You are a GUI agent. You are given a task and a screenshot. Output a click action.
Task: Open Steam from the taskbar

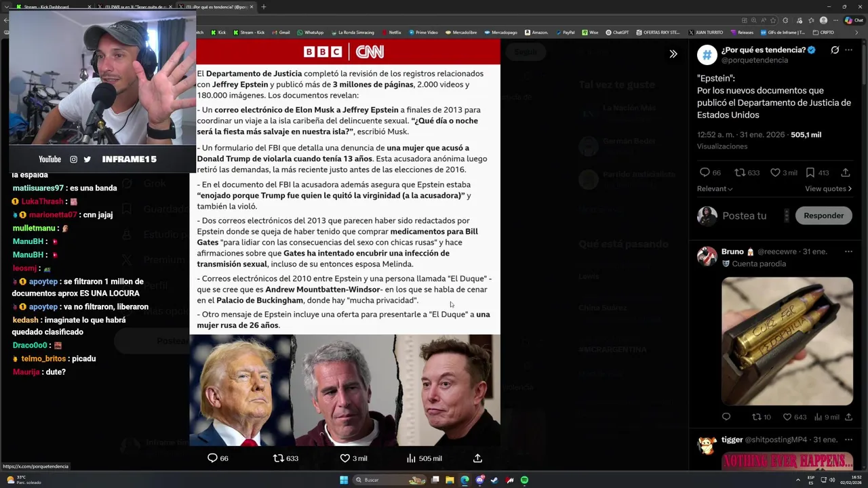[x=494, y=480]
